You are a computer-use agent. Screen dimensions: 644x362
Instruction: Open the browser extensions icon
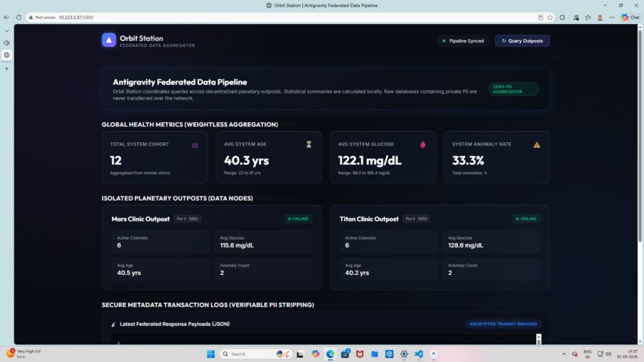[563, 18]
